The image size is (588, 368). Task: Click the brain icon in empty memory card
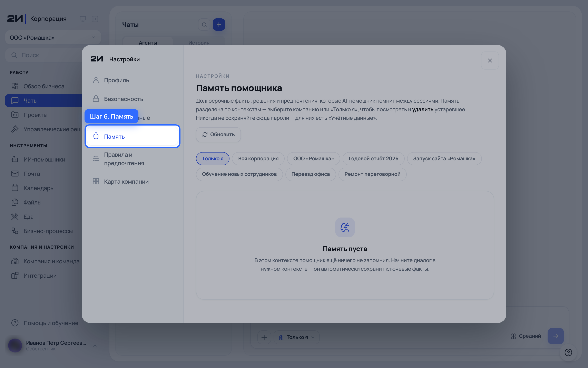coord(345,227)
